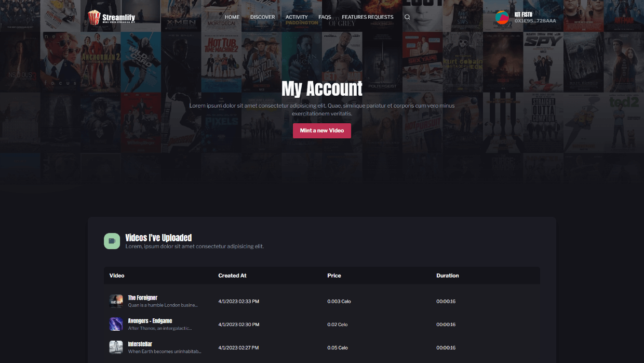Click price 0.05 Celo
Viewport: 644px width, 363px height.
[338, 347]
